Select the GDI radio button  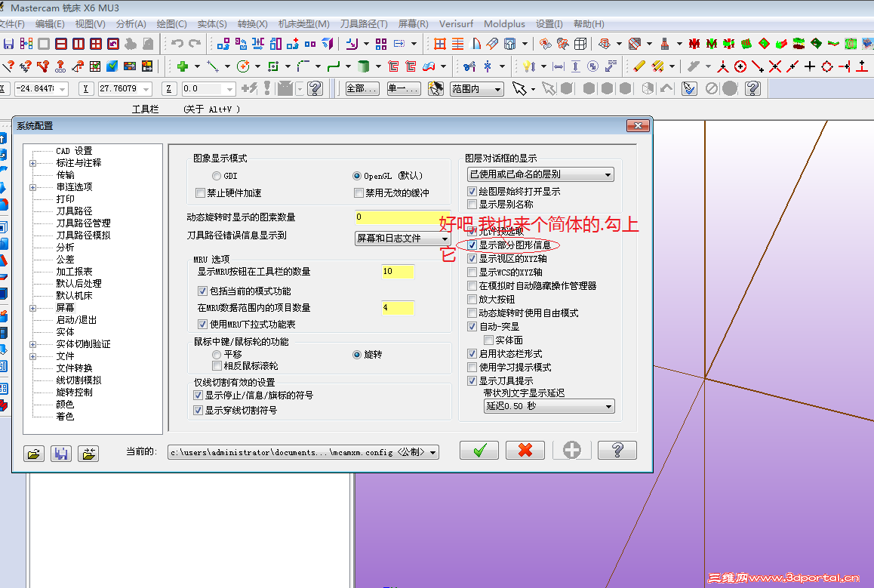tap(217, 176)
